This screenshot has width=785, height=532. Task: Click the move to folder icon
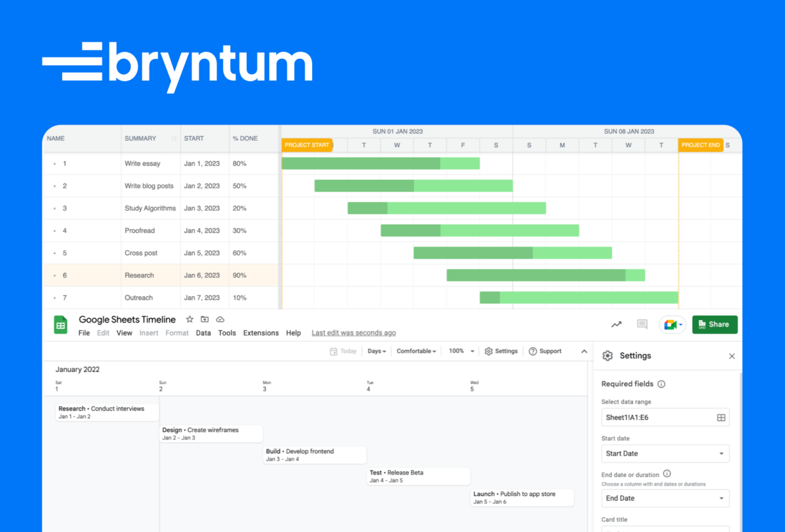point(204,319)
